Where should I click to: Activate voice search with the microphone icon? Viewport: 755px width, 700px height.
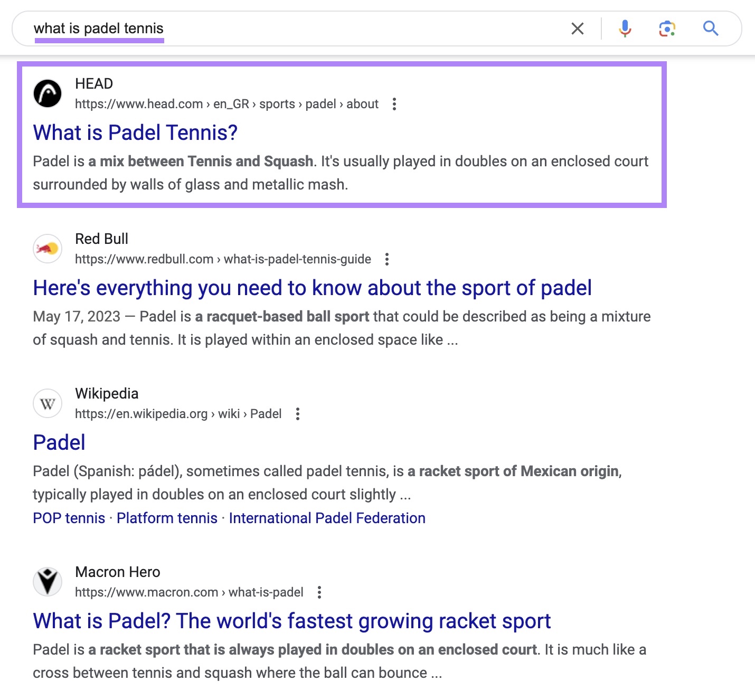(625, 29)
